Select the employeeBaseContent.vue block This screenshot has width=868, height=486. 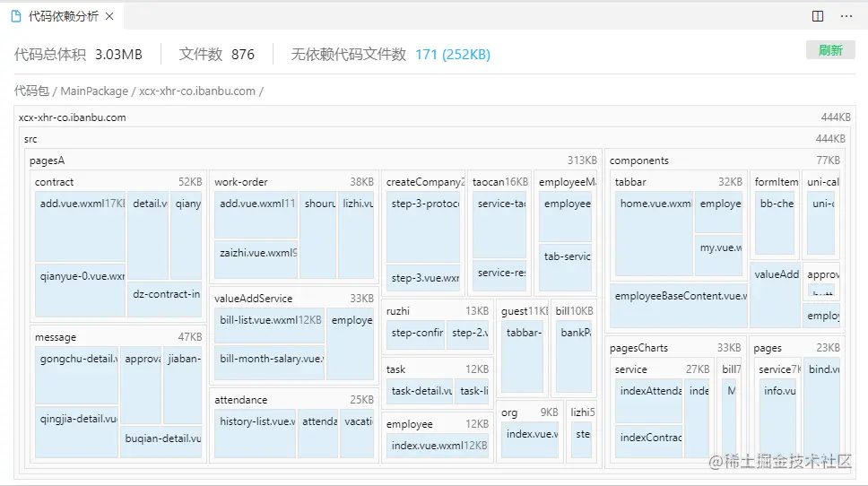tap(679, 306)
